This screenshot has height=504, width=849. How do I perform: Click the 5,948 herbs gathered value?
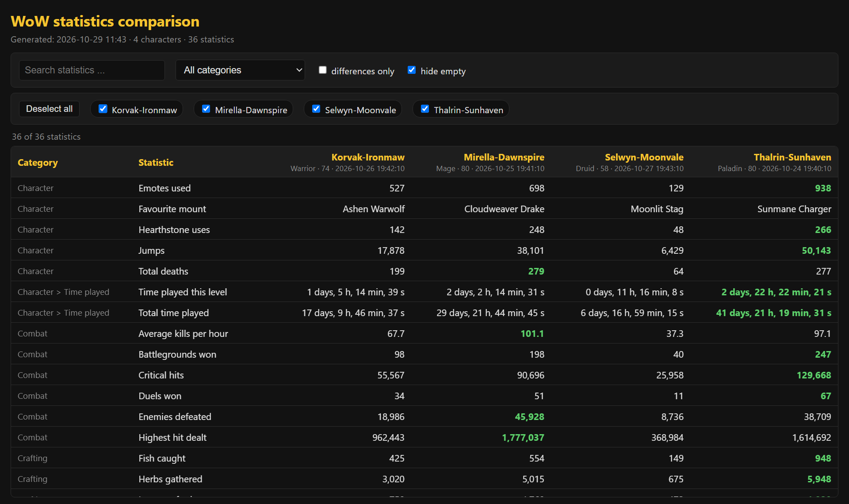tap(819, 479)
